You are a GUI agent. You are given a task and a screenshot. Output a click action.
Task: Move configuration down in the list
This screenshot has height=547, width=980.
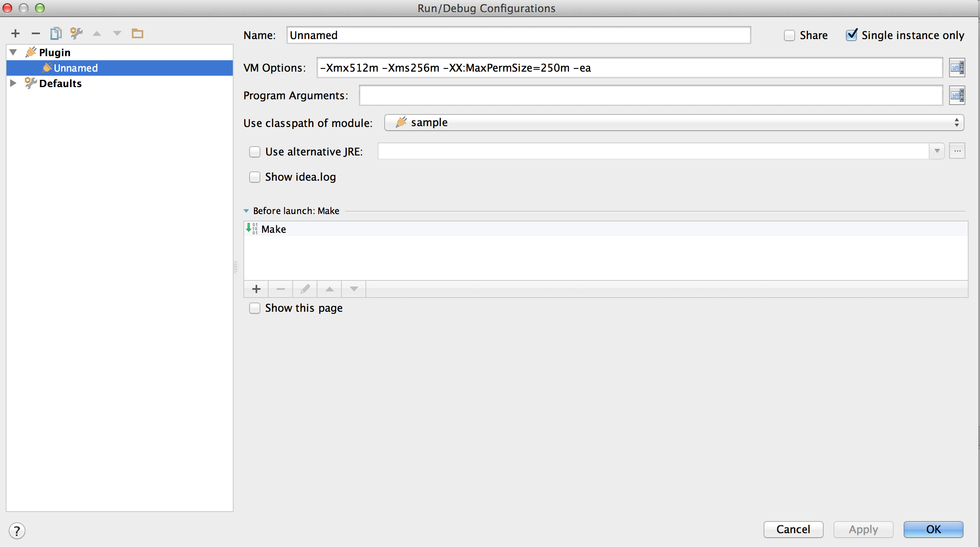(x=117, y=33)
